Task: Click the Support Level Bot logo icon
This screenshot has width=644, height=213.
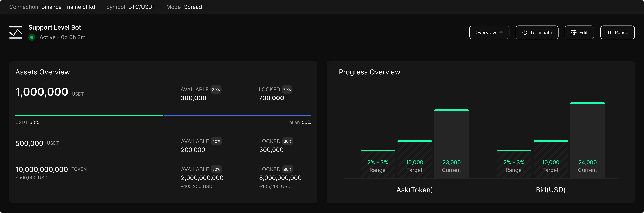Action: [16, 32]
